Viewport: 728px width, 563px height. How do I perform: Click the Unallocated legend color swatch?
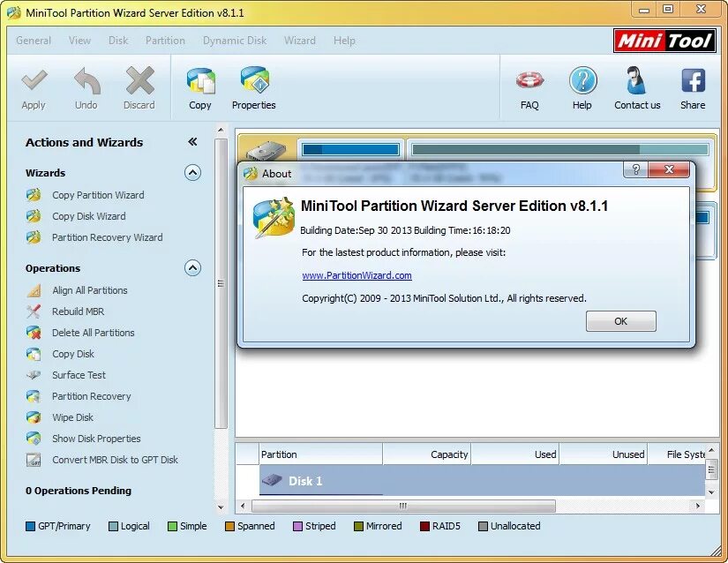tap(481, 526)
